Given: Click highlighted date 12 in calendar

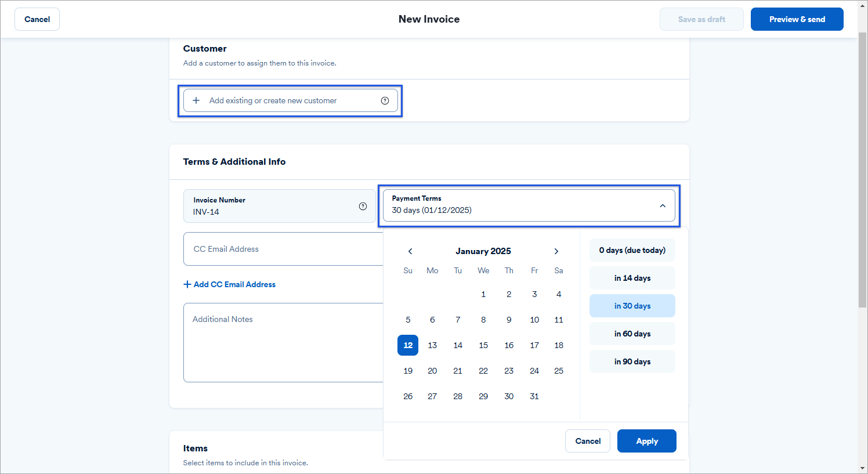Looking at the screenshot, I should [408, 345].
